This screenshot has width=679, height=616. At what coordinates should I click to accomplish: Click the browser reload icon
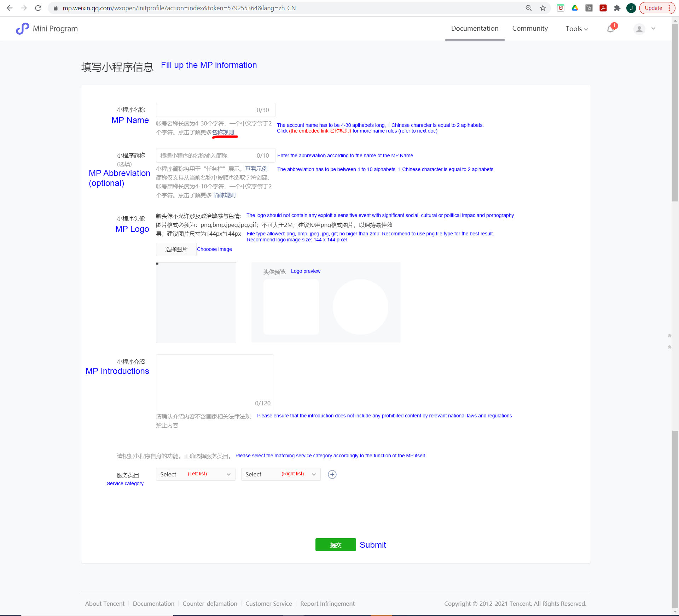pyautogui.click(x=38, y=8)
